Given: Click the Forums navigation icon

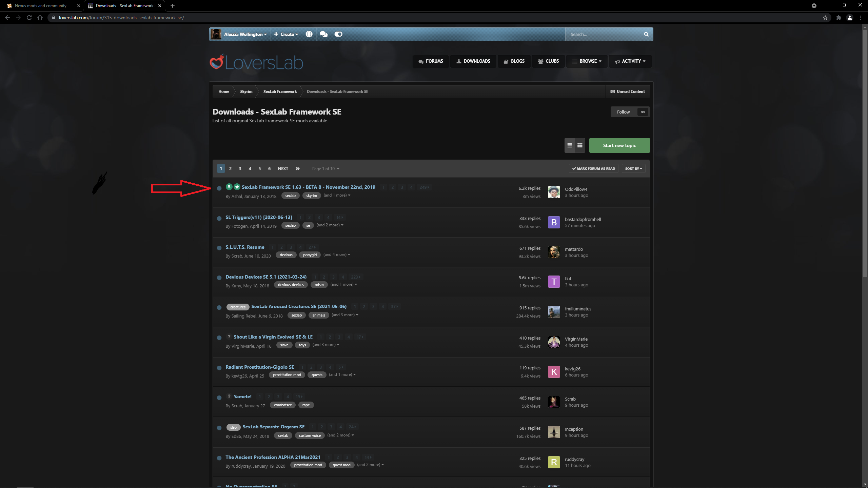Looking at the screenshot, I should [x=421, y=61].
